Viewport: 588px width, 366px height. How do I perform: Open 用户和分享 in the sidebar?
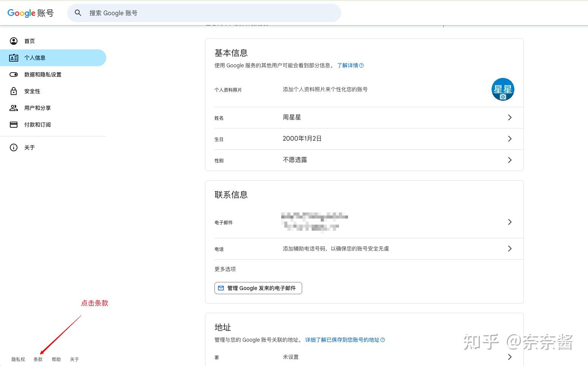[x=53, y=108]
